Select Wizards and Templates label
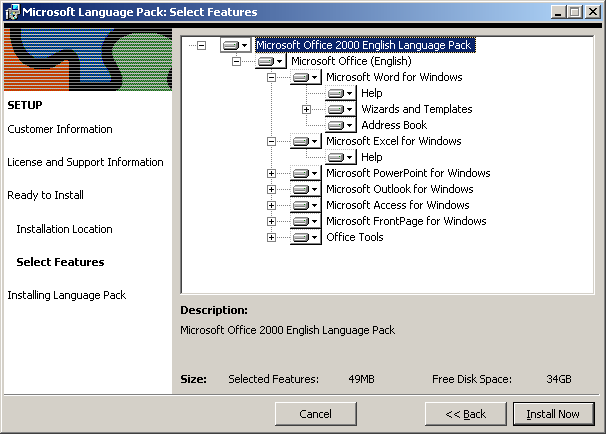 click(417, 109)
